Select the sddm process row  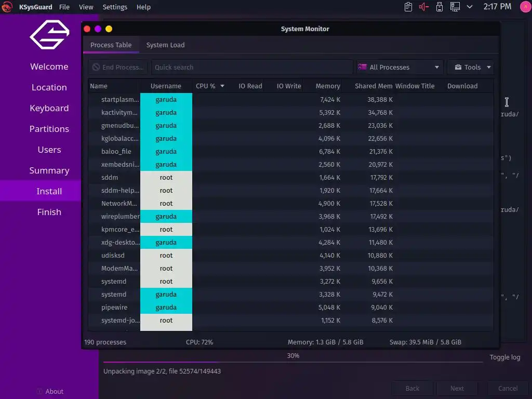point(291,178)
